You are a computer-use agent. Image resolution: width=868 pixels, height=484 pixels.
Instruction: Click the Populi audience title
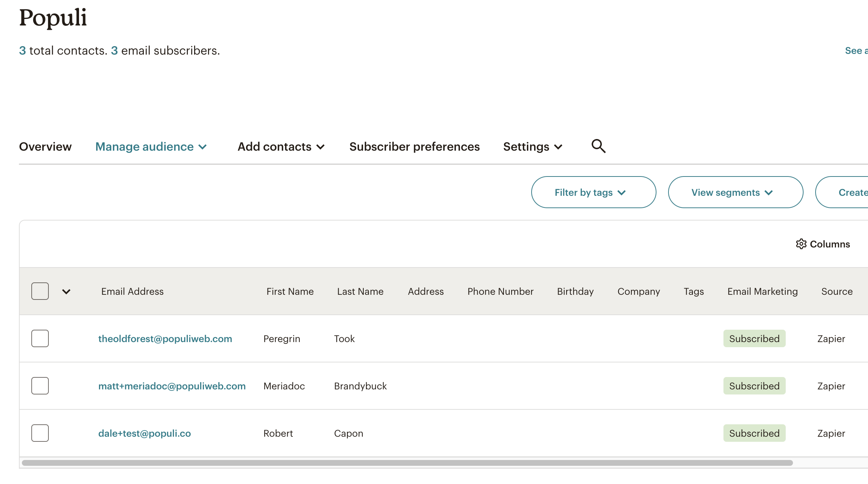[53, 17]
